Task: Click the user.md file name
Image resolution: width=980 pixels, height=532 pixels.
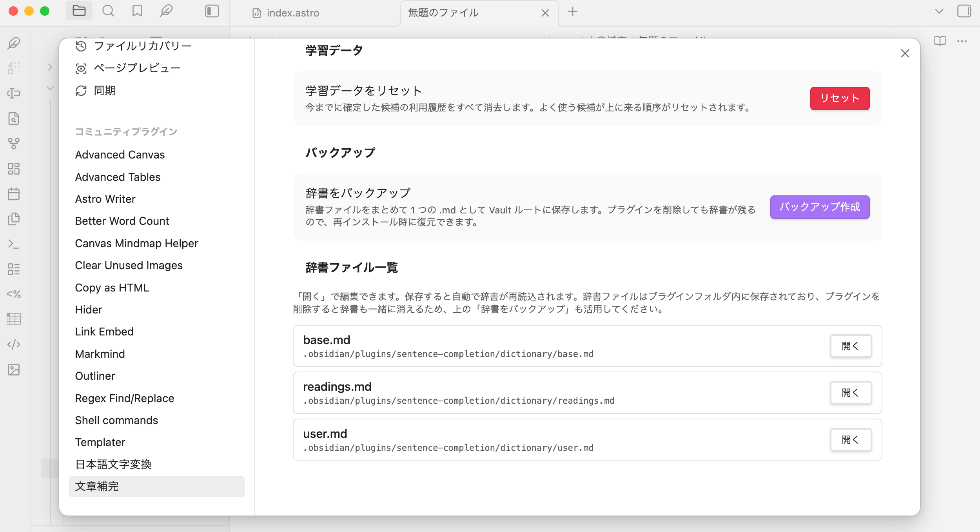Action: pyautogui.click(x=325, y=434)
